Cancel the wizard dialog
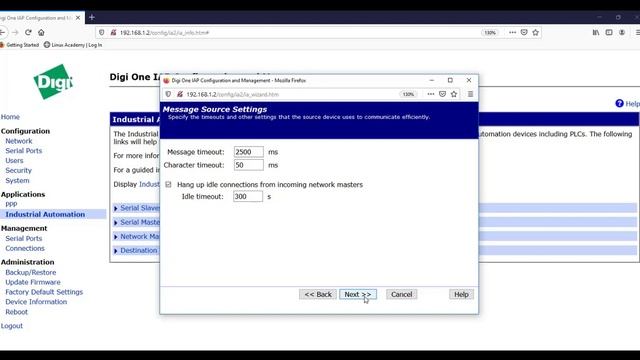The image size is (640, 360). (x=402, y=294)
